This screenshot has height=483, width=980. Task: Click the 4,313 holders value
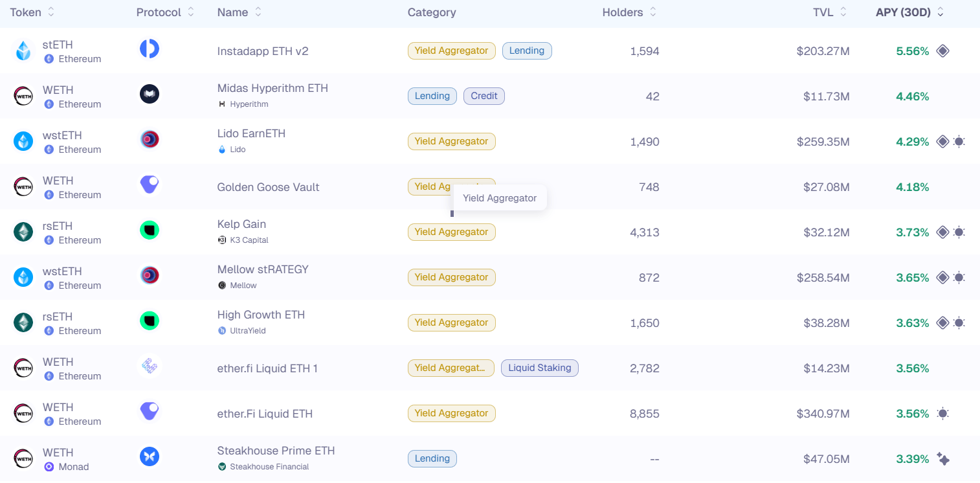[x=645, y=232]
